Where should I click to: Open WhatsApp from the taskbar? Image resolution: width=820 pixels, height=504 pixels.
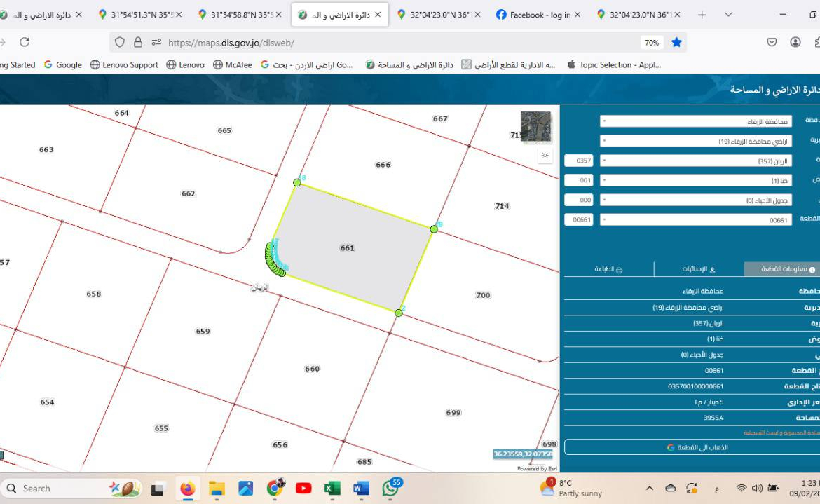coord(390,489)
